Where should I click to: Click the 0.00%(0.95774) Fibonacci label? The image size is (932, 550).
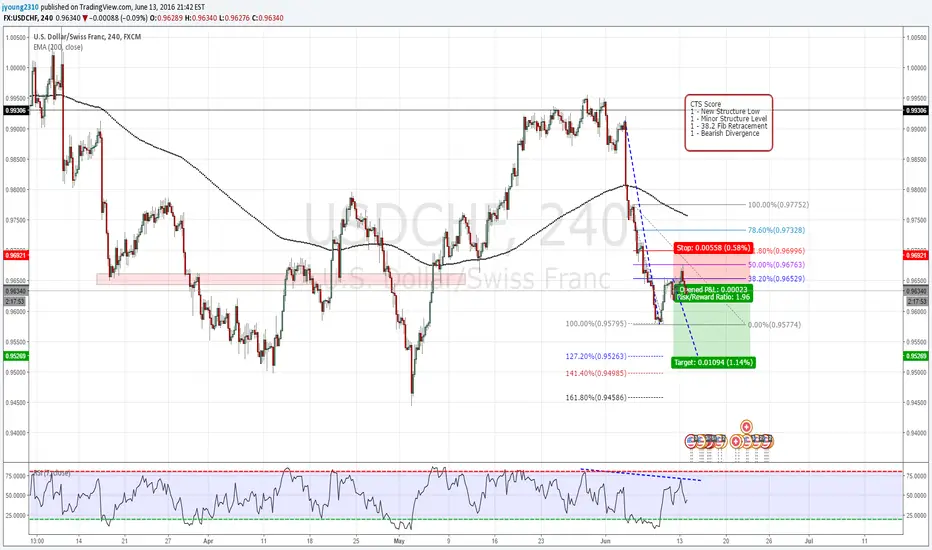(x=774, y=325)
